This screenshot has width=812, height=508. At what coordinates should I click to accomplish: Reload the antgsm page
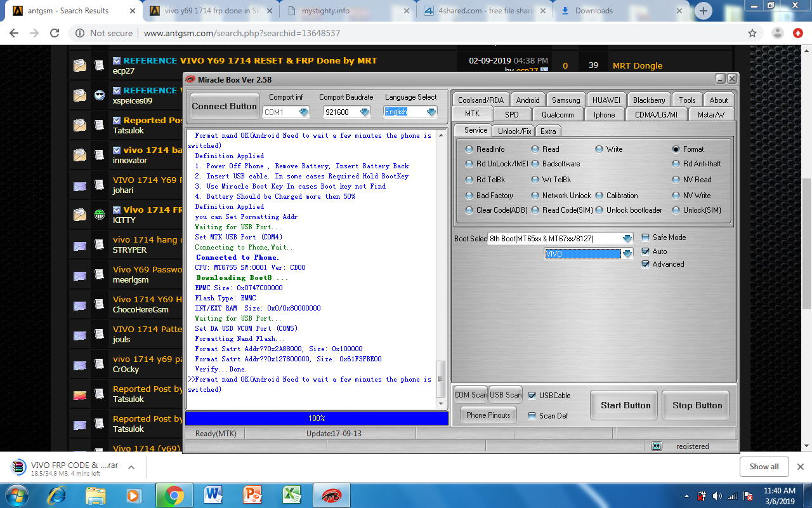coord(55,33)
